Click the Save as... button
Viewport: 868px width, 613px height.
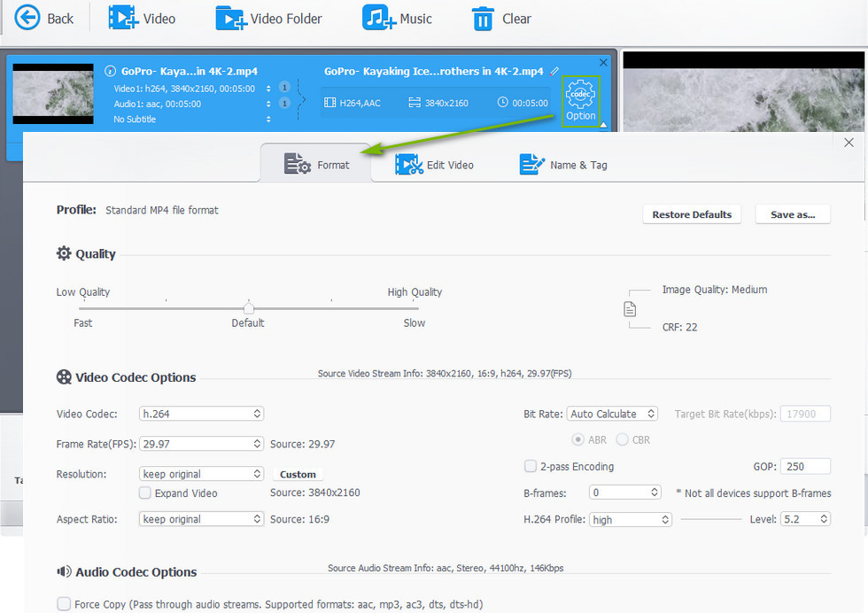(793, 214)
